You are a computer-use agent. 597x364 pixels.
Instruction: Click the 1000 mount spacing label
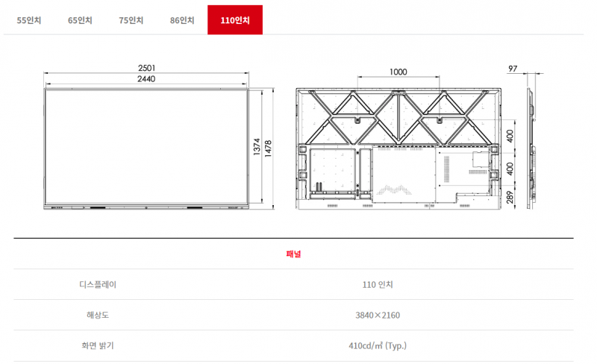[x=398, y=72]
